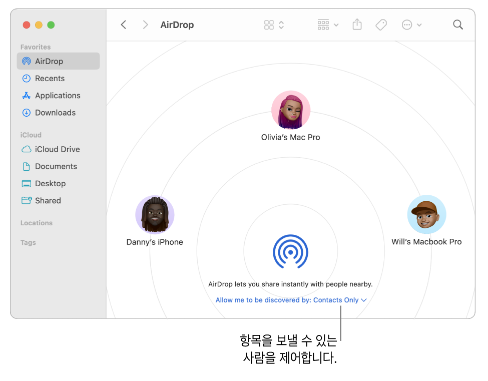Image resolution: width=488 pixels, height=381 pixels.
Task: Open the Group By toolbar menu
Action: (x=328, y=25)
